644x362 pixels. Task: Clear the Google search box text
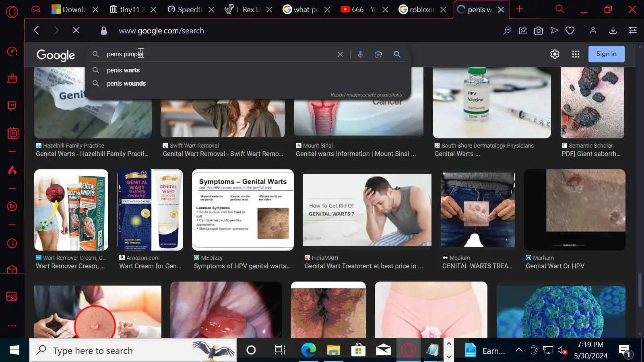340,54
